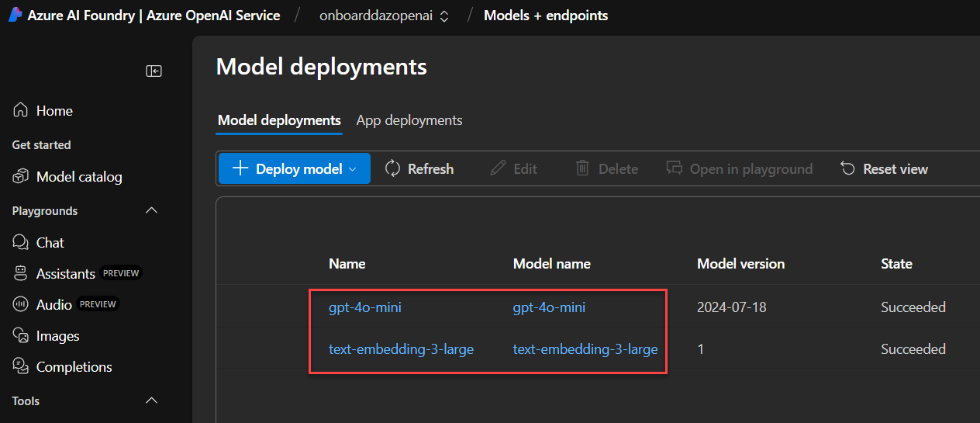
Task: Open the gpt-4o-mini deployment name link
Action: point(365,307)
